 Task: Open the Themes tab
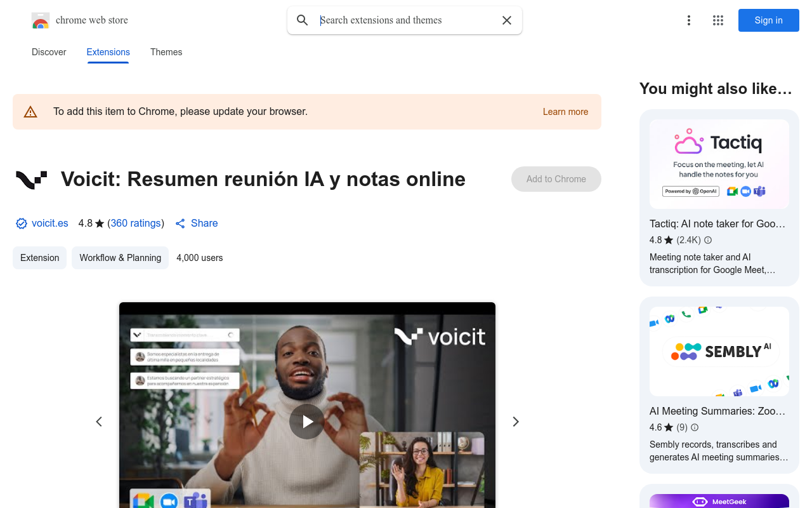[x=166, y=52]
